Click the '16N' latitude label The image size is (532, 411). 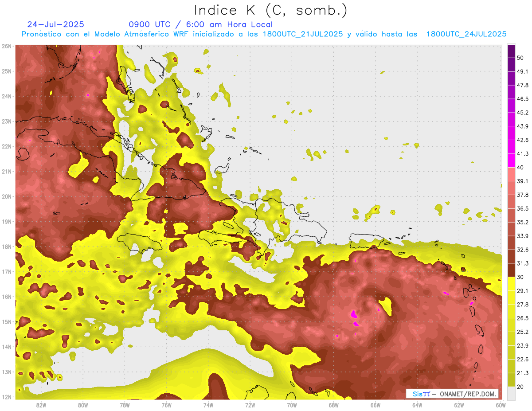(x=7, y=297)
